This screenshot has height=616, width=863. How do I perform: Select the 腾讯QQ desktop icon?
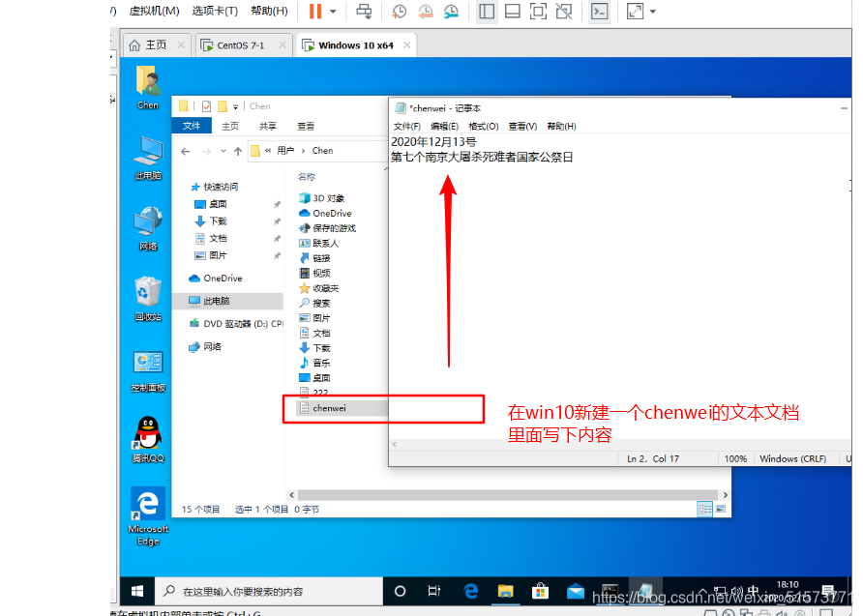coord(148,440)
